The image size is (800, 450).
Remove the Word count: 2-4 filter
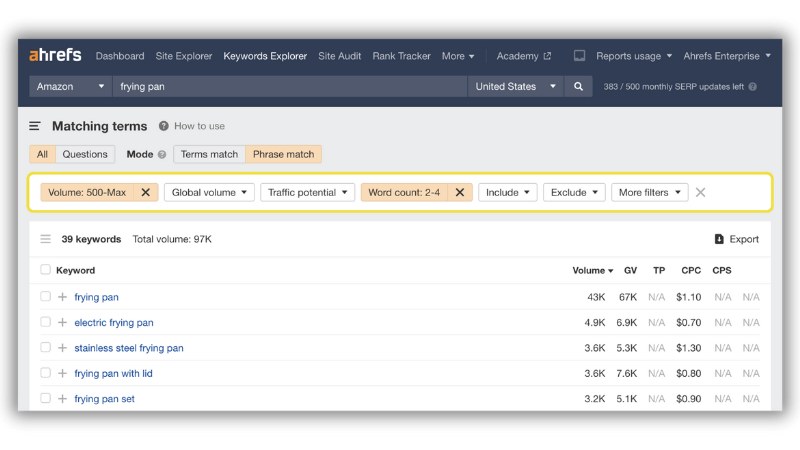pos(460,192)
